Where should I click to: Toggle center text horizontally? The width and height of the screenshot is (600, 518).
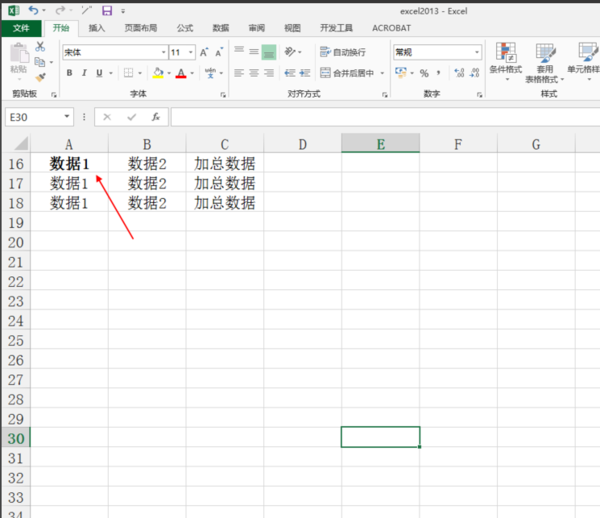(254, 73)
